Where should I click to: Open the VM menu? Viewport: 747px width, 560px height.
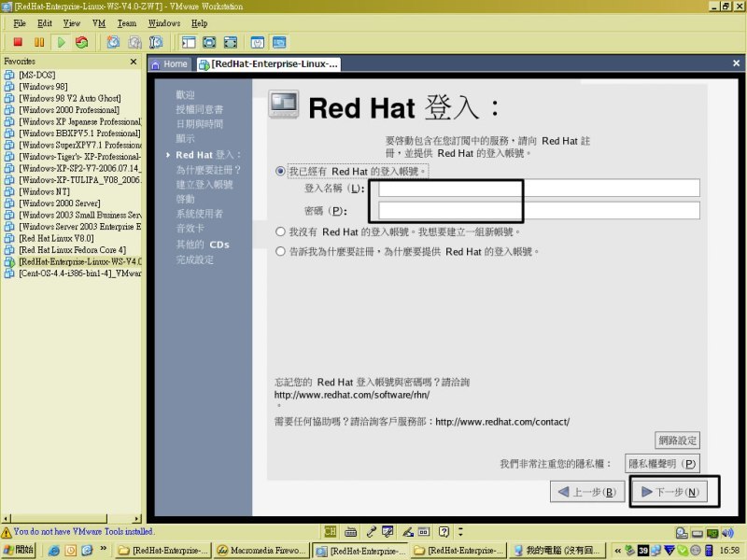point(99,23)
